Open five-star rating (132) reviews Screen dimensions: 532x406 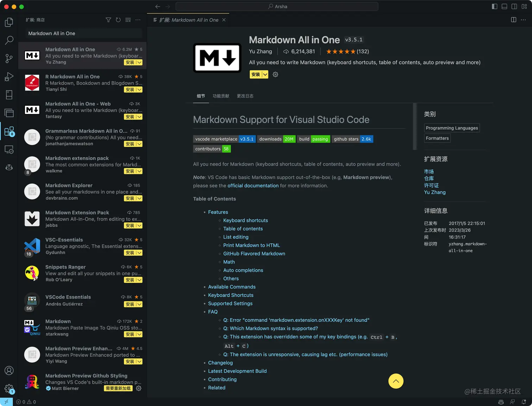tap(348, 51)
